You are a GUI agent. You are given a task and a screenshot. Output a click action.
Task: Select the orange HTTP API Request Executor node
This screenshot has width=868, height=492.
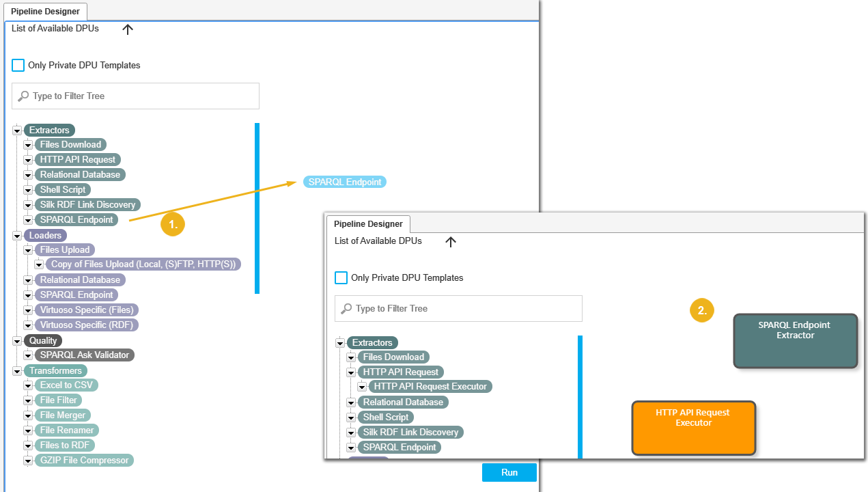[x=693, y=428]
